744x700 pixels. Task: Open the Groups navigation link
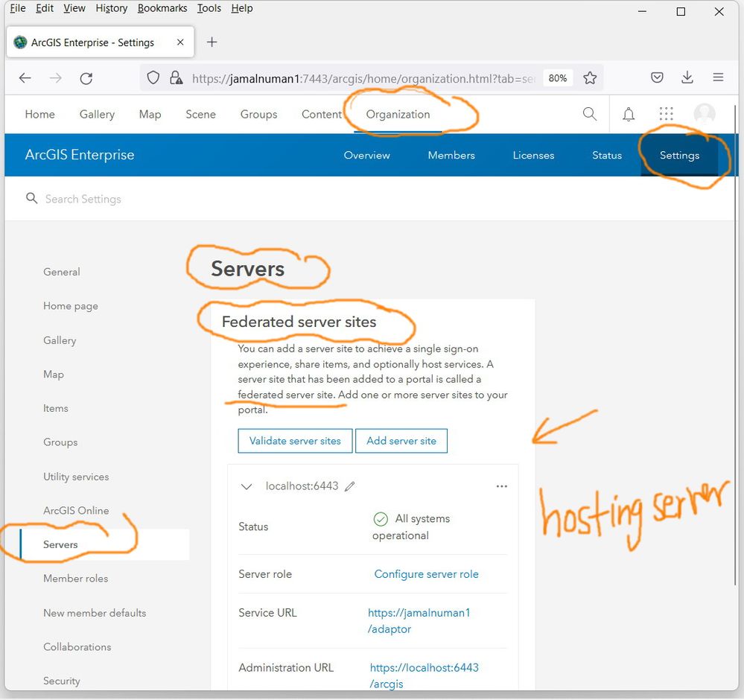pos(258,115)
